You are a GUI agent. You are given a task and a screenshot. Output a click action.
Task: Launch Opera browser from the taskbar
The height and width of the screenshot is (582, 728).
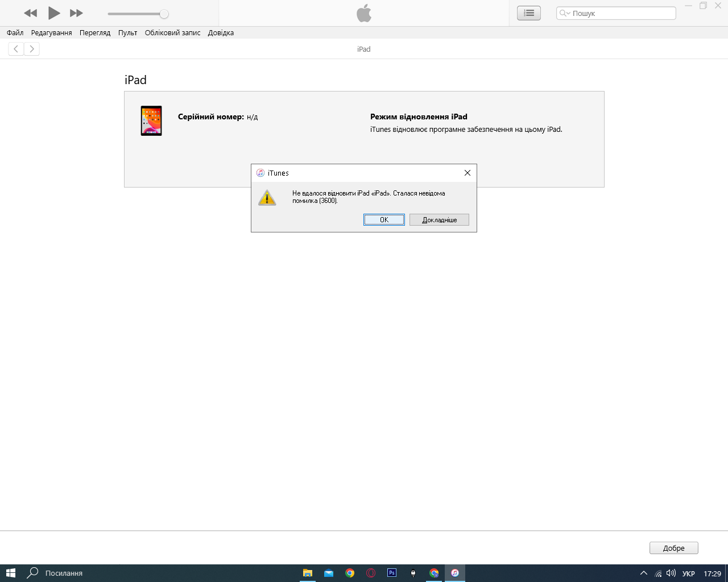coord(371,573)
